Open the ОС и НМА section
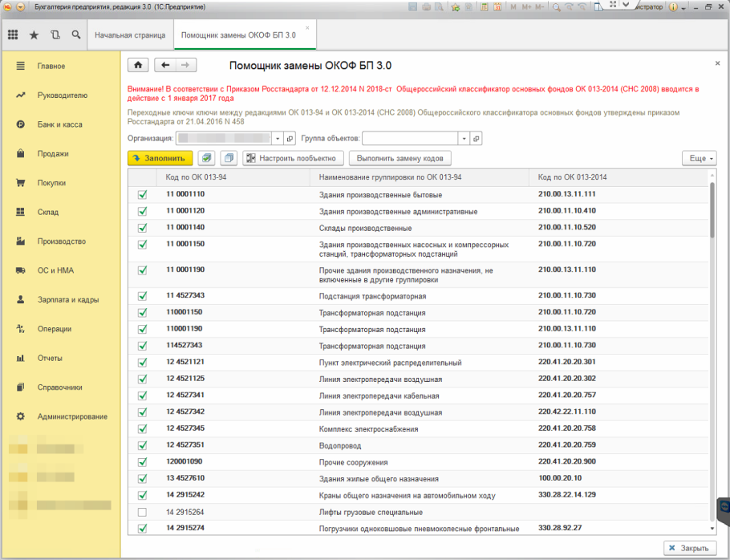 point(55,270)
